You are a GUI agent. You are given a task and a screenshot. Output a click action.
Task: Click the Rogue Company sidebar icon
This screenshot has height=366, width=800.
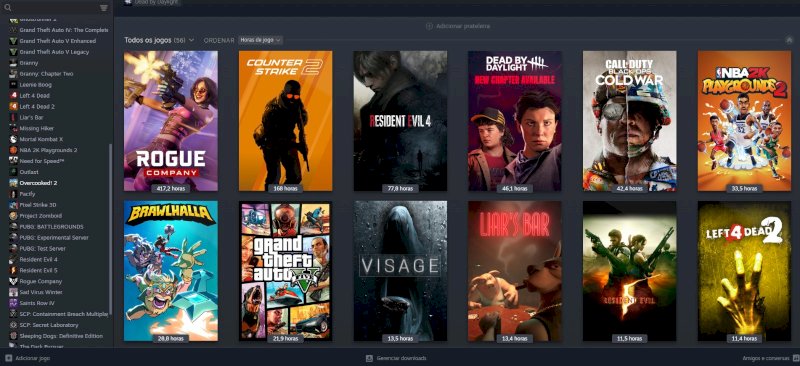[13, 281]
